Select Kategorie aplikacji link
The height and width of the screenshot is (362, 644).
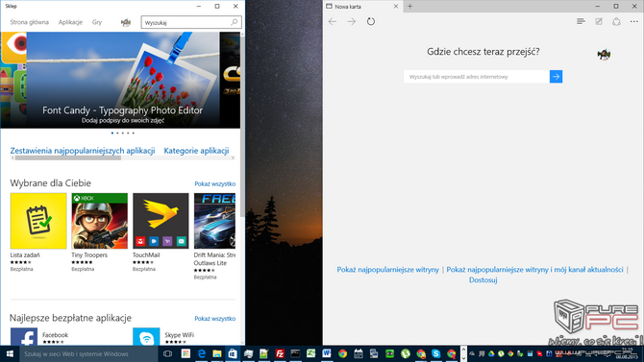[196, 151]
